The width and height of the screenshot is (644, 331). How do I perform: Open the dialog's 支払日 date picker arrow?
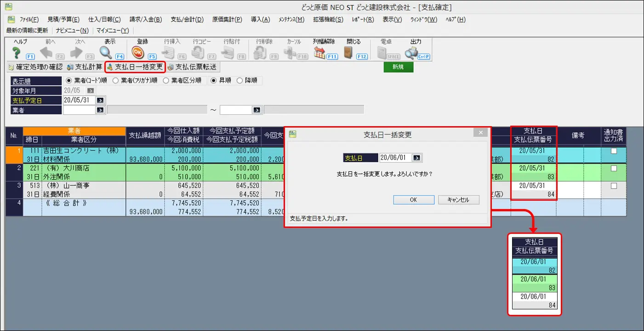click(416, 158)
